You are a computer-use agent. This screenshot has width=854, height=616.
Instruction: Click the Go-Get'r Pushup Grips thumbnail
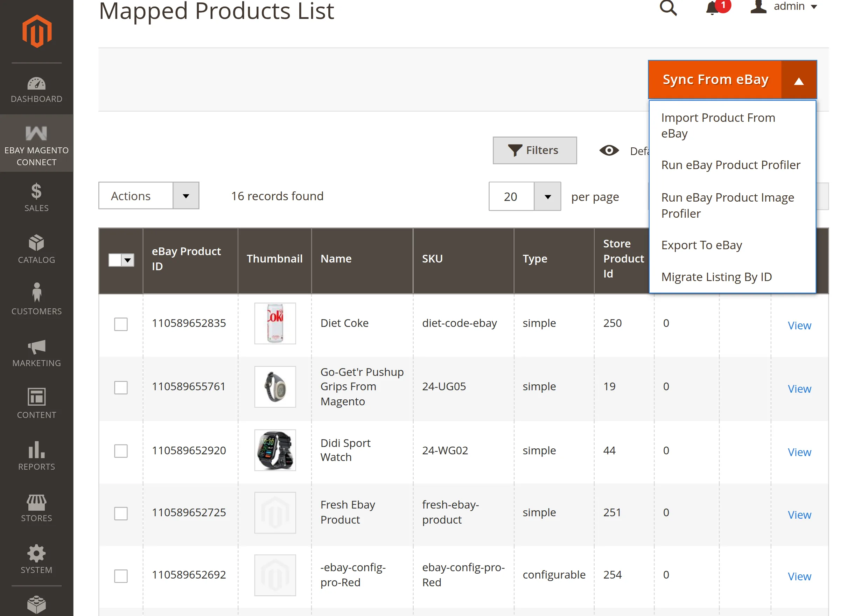click(275, 387)
